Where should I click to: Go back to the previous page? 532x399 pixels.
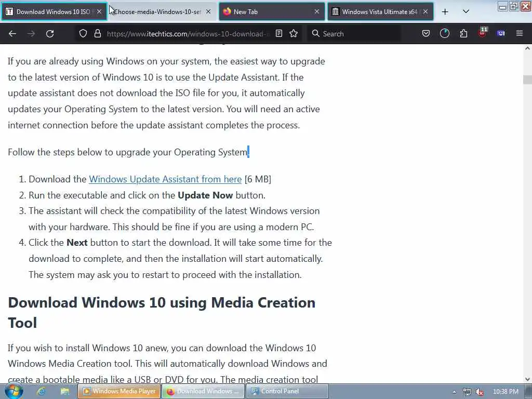point(12,34)
